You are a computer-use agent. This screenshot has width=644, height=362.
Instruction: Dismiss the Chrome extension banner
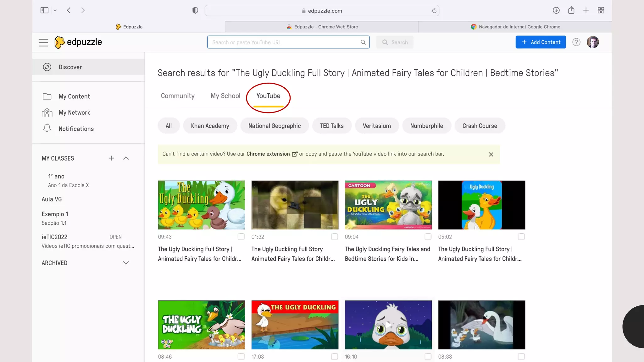click(x=491, y=154)
